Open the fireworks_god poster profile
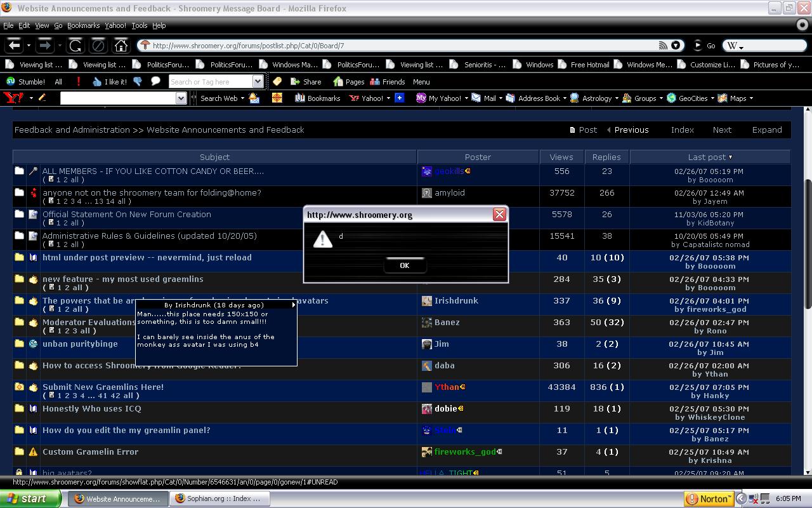 point(465,452)
